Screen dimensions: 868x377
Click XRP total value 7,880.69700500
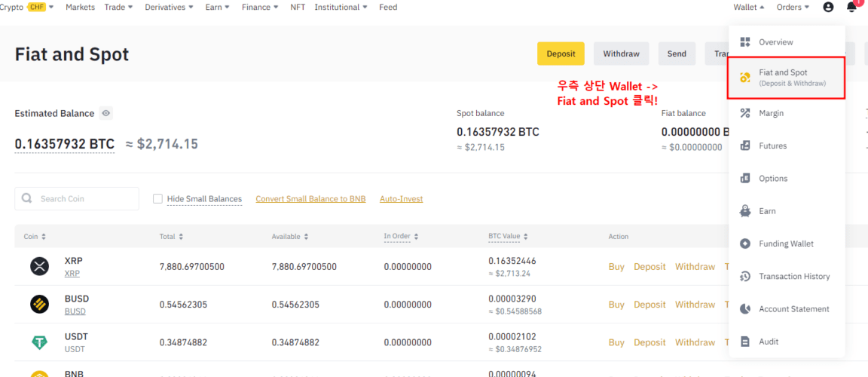pos(192,267)
